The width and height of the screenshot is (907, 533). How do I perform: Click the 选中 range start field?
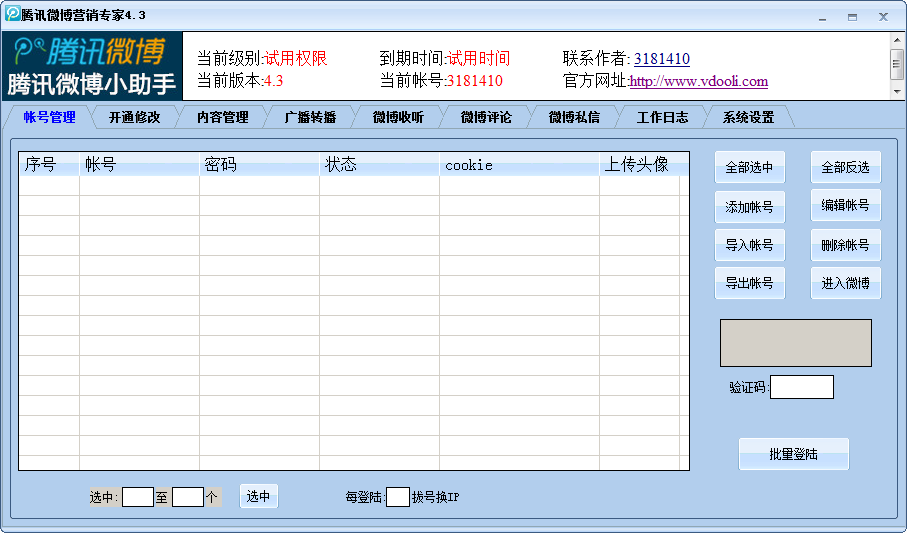[138, 497]
